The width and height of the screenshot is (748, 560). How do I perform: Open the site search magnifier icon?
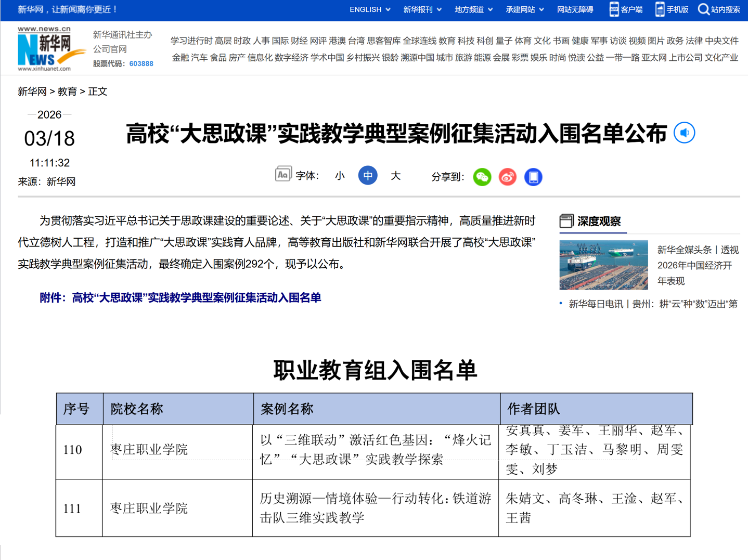pos(703,9)
